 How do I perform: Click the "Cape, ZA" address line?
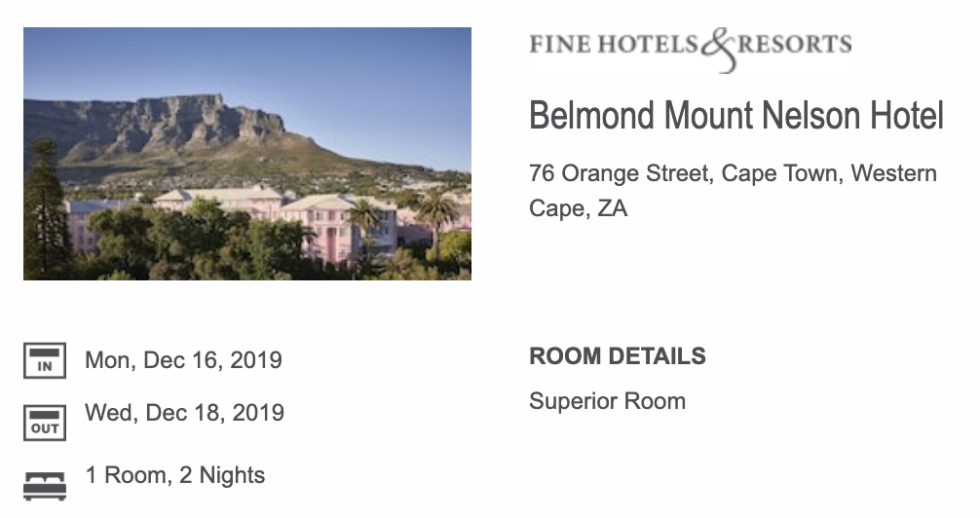[x=578, y=208]
